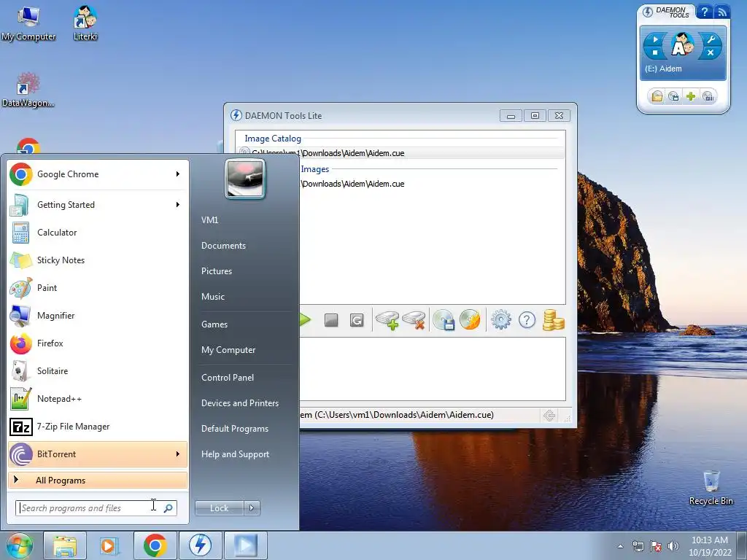
Task: Open Documents from Start menu
Action: 223,246
